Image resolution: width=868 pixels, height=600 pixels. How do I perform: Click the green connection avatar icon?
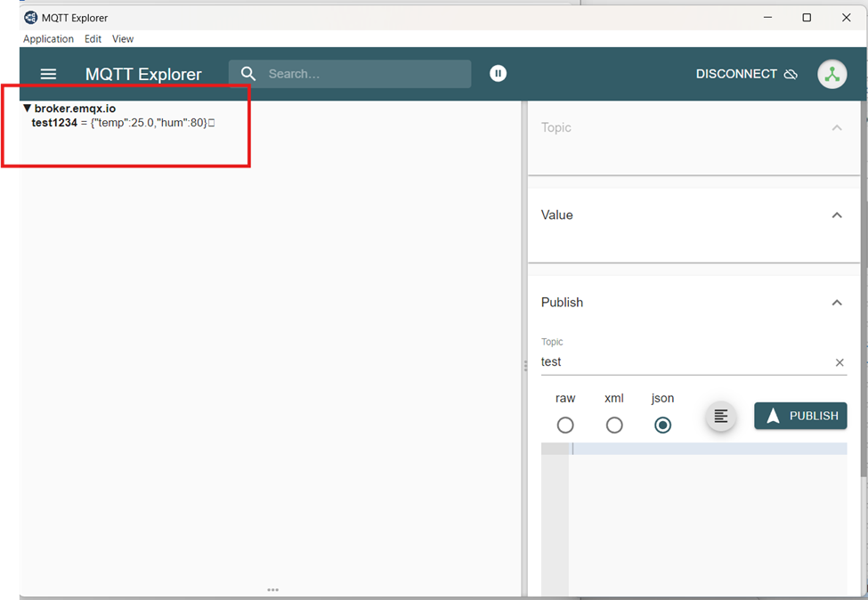click(831, 75)
